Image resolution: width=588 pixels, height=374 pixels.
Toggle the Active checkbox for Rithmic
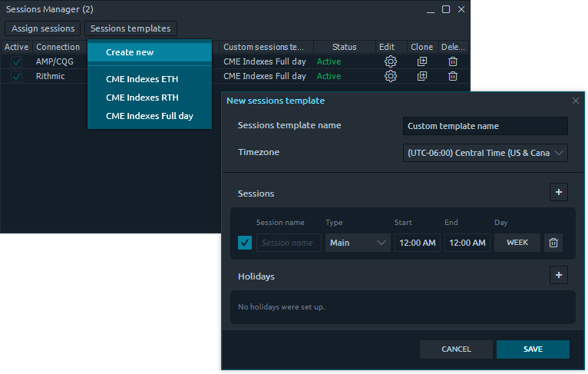click(17, 76)
